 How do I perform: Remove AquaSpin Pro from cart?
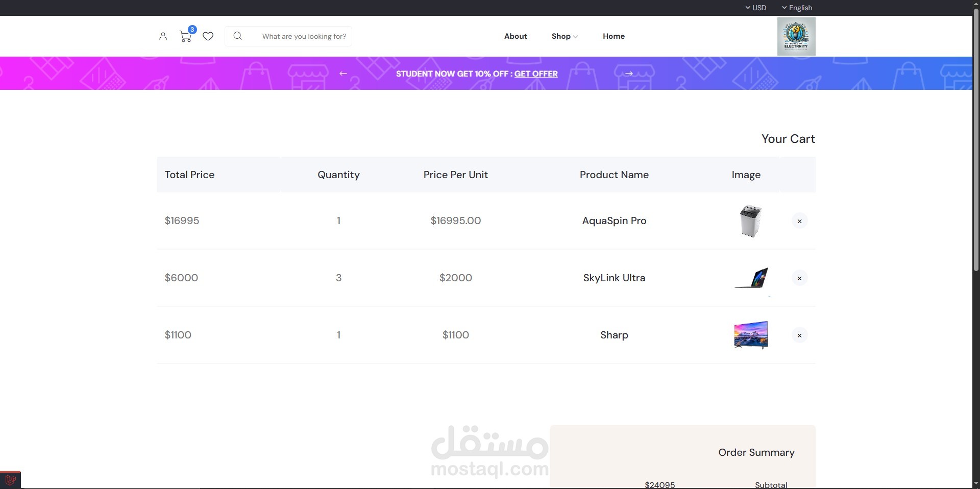point(799,221)
